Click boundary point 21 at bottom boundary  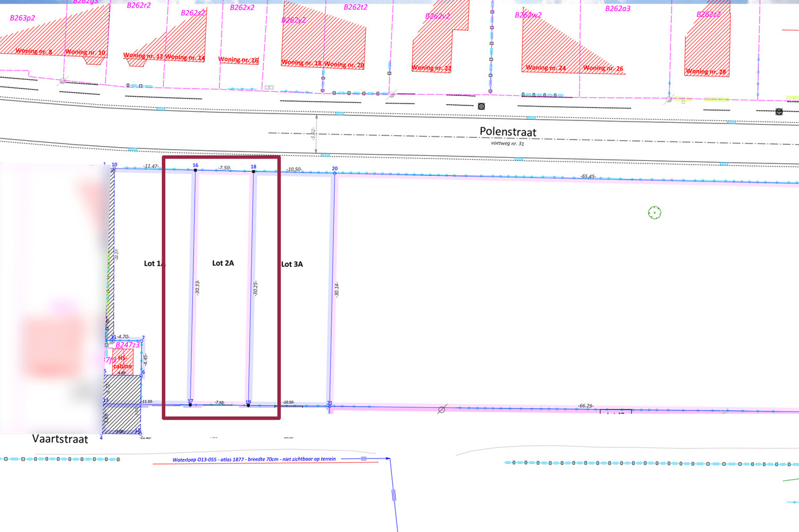pos(330,407)
